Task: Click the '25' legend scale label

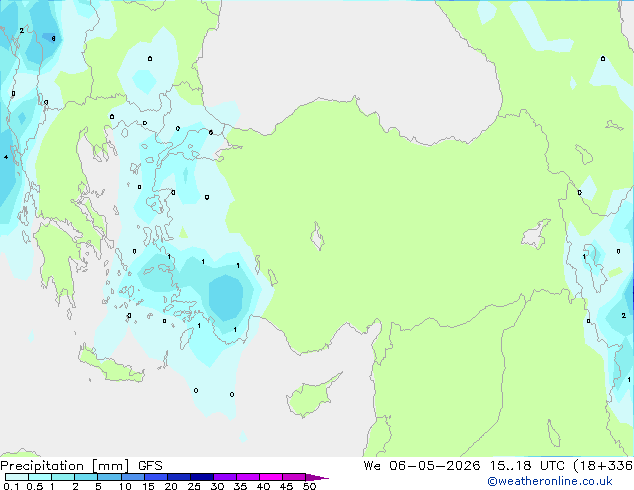Action: point(194,486)
